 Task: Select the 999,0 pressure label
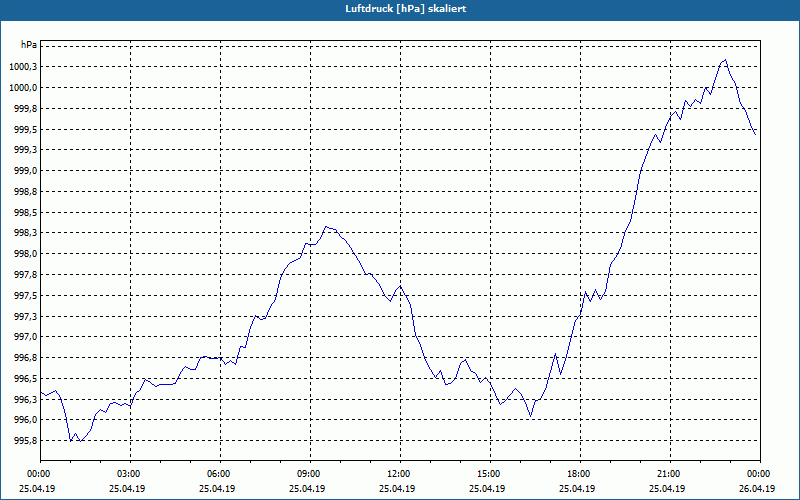pyautogui.click(x=27, y=171)
